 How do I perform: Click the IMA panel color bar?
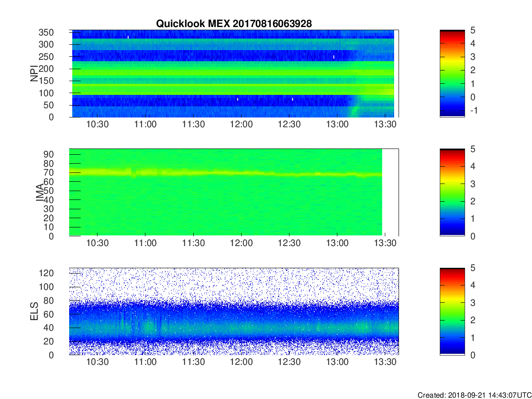[x=452, y=192]
